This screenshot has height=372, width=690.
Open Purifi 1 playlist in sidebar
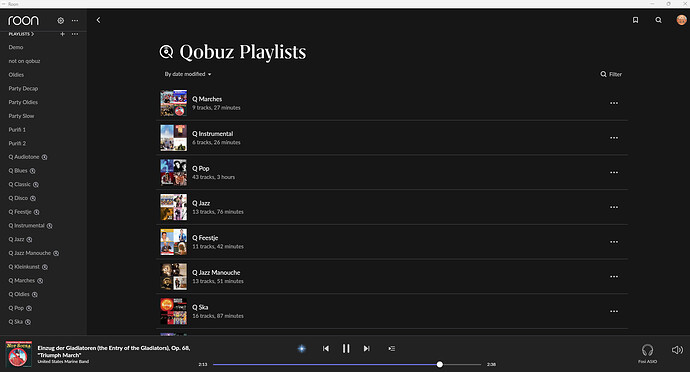[x=17, y=130]
